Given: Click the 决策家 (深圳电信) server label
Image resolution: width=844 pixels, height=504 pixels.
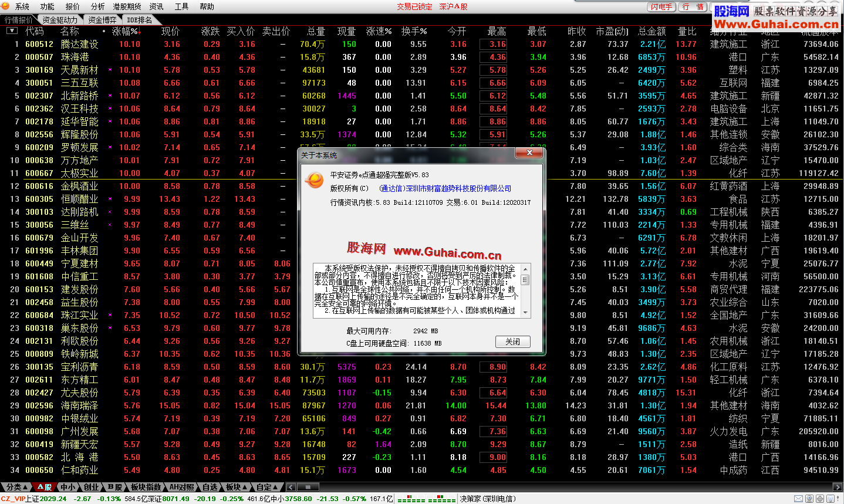Looking at the screenshot, I should click(488, 499).
